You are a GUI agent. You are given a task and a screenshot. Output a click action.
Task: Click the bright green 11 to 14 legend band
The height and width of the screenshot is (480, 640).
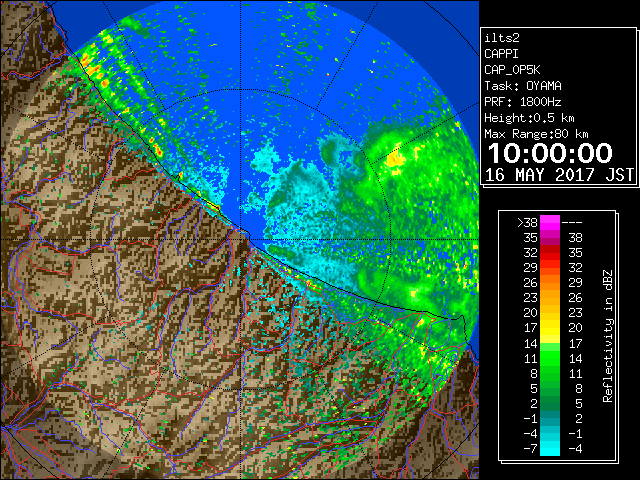550,358
